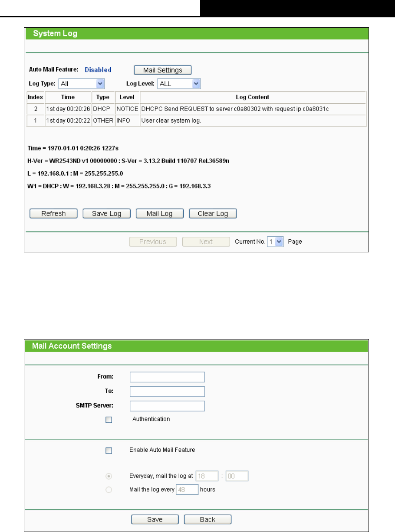Click the Disabled Auto Mail status text

[98, 70]
